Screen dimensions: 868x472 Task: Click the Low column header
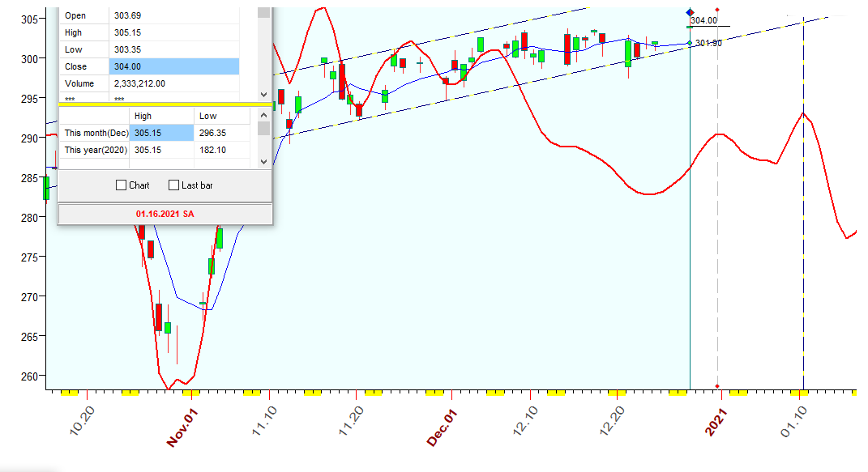click(207, 117)
